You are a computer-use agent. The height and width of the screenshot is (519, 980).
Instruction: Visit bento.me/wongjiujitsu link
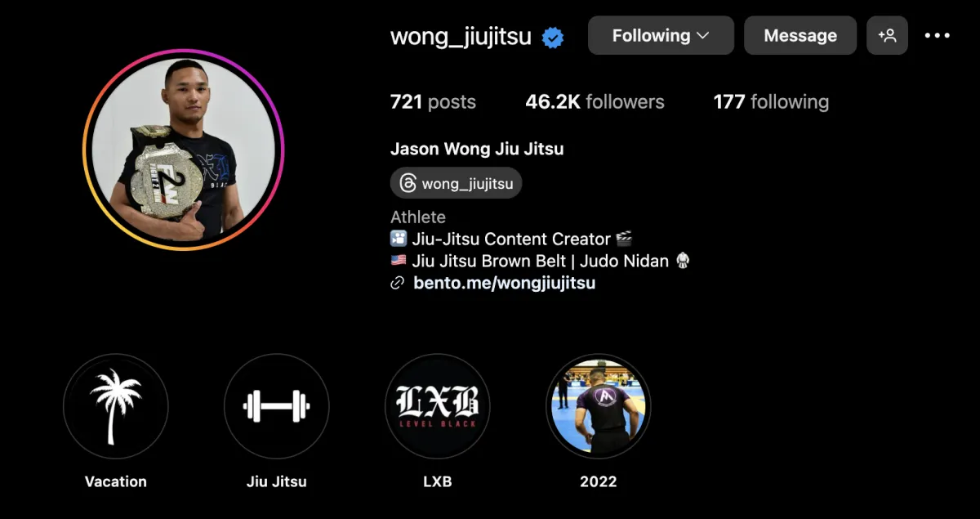click(505, 283)
